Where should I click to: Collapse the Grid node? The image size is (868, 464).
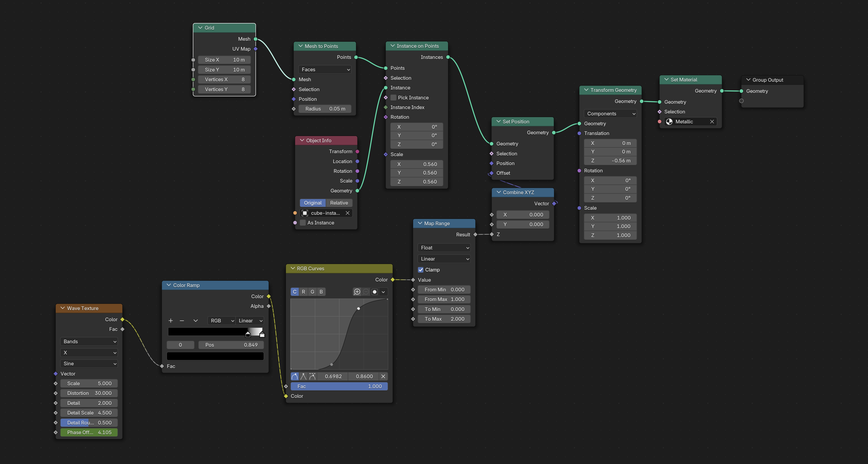tap(200, 28)
